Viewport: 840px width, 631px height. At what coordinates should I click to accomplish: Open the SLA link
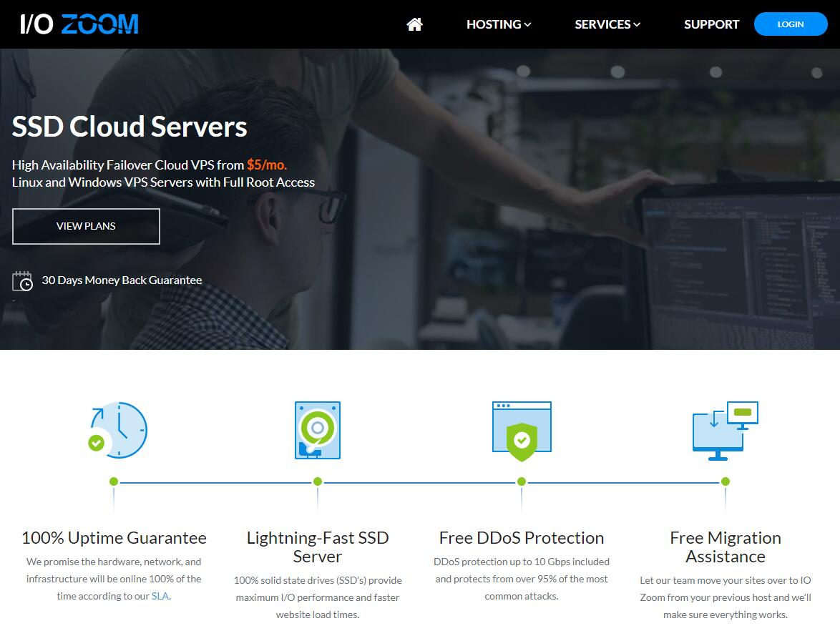click(x=160, y=596)
